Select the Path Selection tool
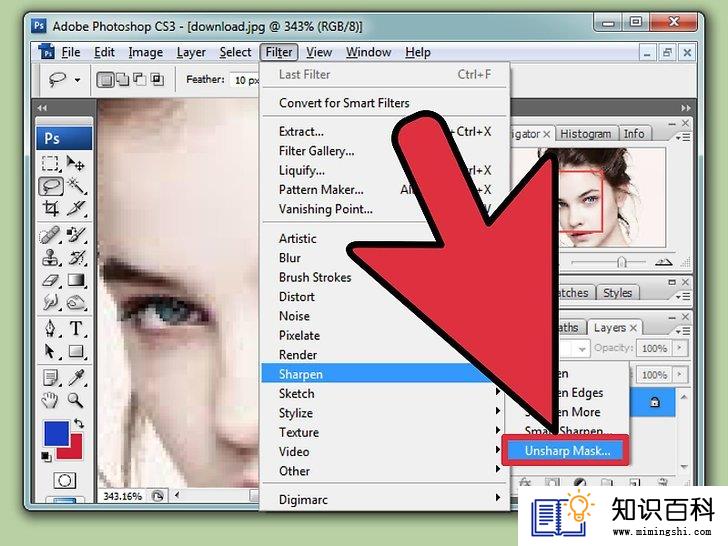The width and height of the screenshot is (728, 546). pos(50,351)
